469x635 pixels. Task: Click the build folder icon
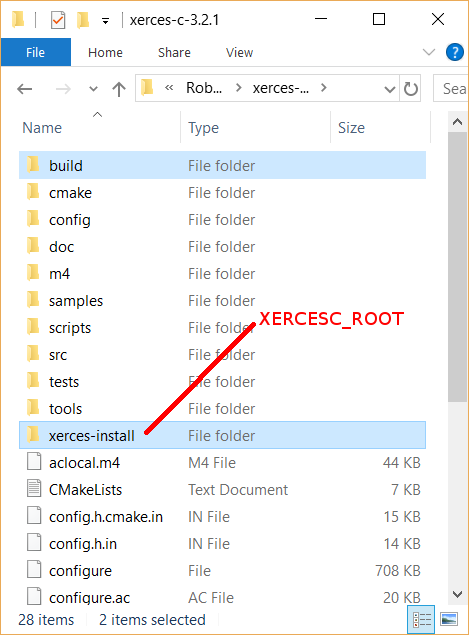(33, 164)
